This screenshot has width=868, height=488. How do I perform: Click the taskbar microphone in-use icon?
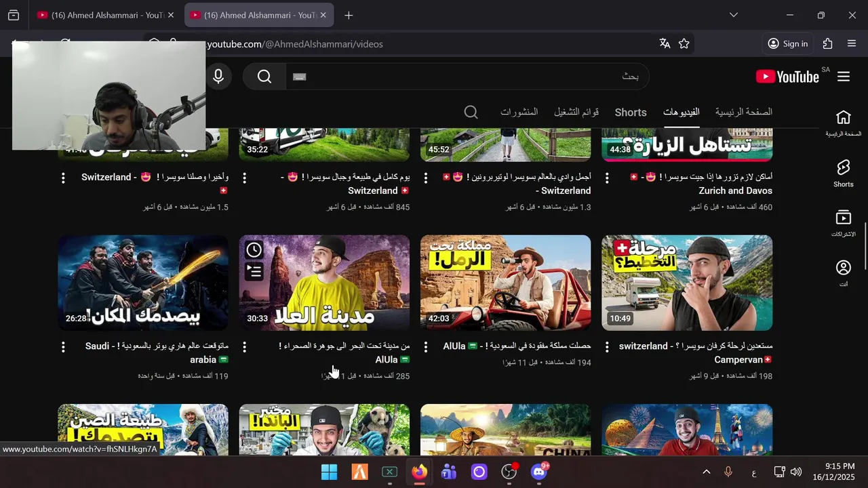(728, 472)
